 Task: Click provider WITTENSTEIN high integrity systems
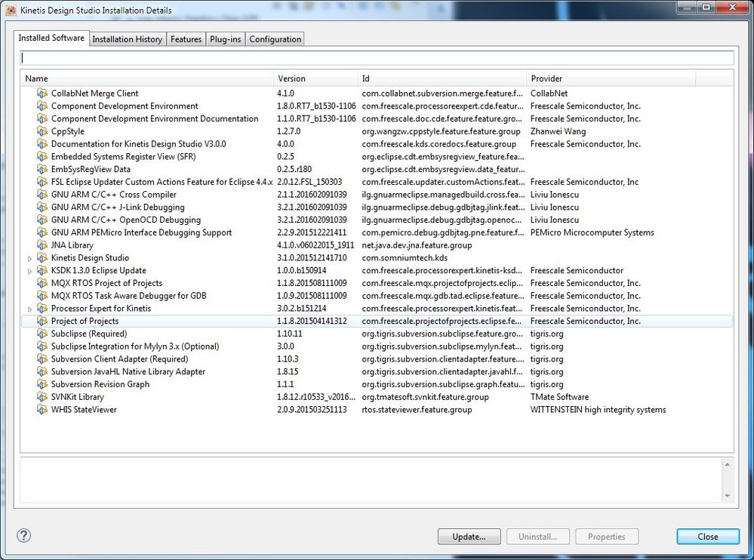pyautogui.click(x=598, y=410)
